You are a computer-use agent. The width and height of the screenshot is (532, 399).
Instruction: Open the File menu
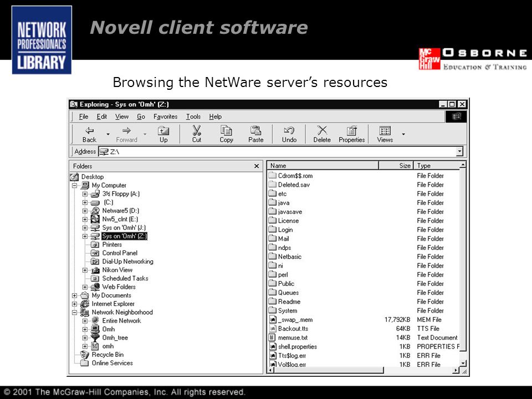click(x=84, y=116)
